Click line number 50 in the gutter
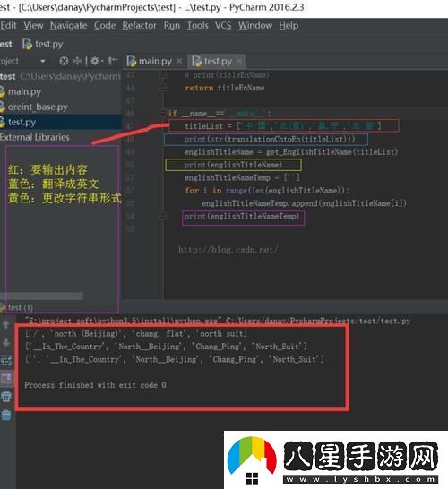Image resolution: width=448 pixels, height=489 pixels. [130, 165]
